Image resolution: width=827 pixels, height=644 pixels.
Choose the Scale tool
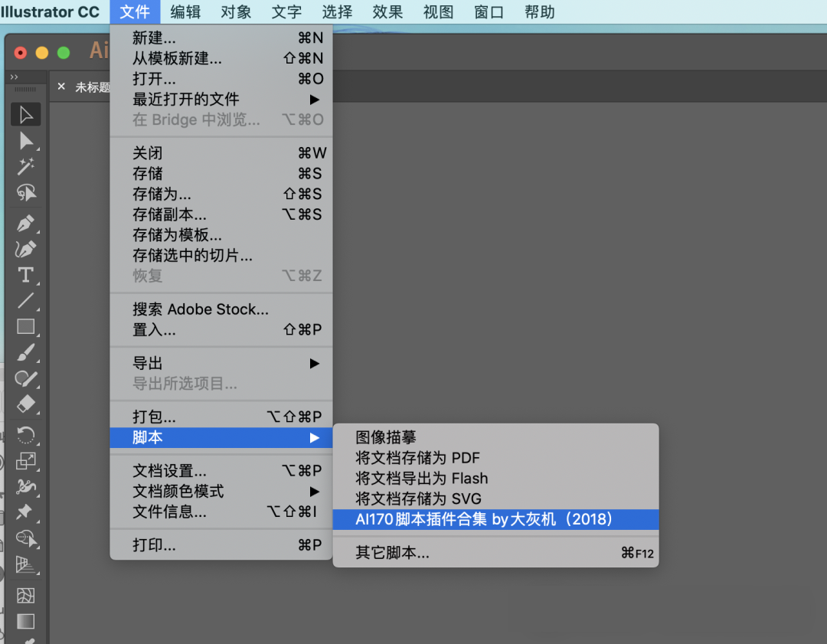[25, 461]
